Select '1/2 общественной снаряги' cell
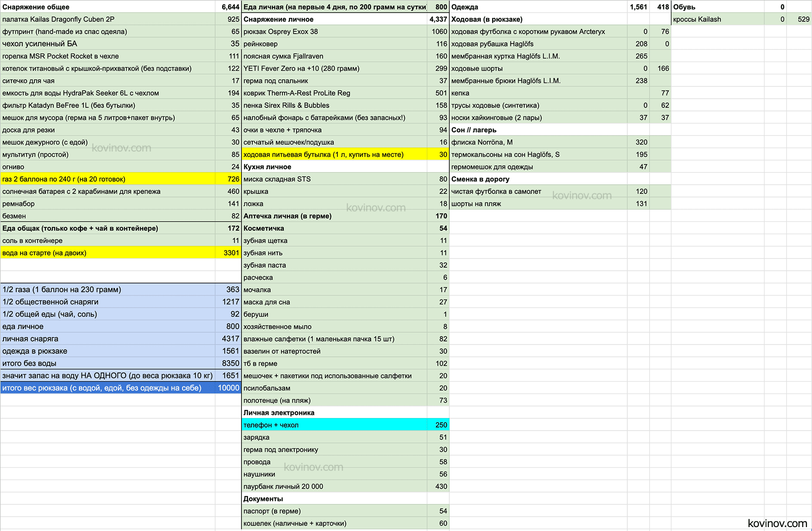The height and width of the screenshot is (531, 812). [x=108, y=302]
